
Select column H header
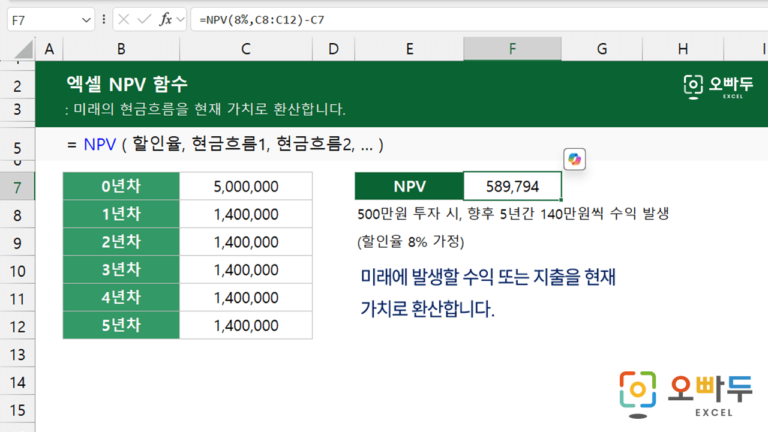pyautogui.click(x=683, y=49)
